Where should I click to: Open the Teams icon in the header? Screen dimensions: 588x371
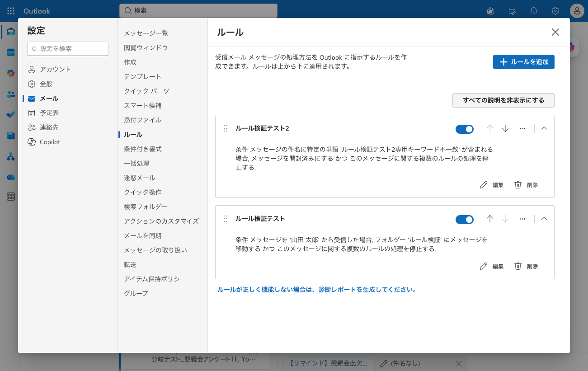(x=490, y=11)
